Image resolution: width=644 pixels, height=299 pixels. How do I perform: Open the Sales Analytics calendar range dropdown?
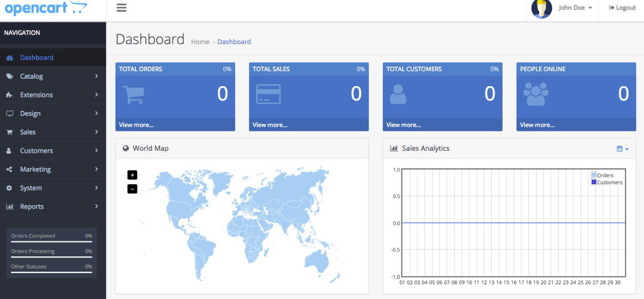(x=623, y=149)
